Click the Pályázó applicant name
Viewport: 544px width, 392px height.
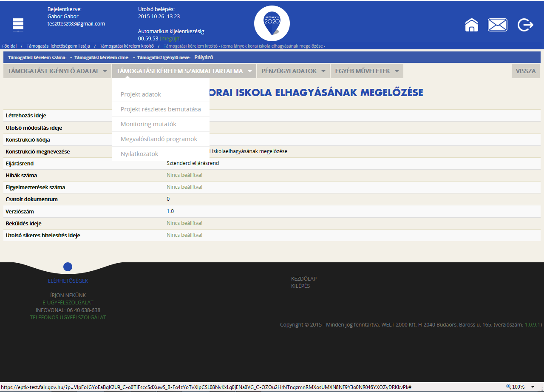204,57
